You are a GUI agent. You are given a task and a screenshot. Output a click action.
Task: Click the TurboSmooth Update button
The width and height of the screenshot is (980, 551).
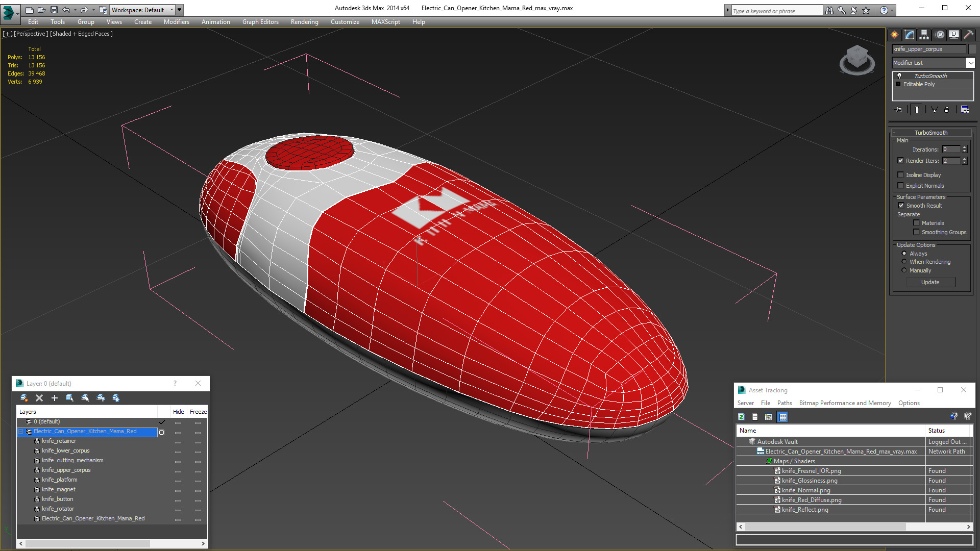click(930, 282)
